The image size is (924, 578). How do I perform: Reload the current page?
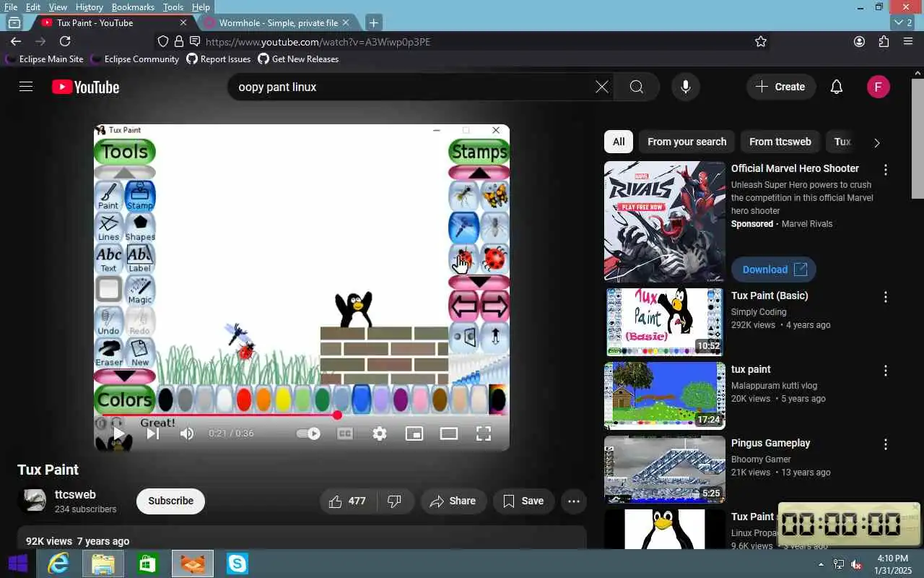pyautogui.click(x=65, y=41)
